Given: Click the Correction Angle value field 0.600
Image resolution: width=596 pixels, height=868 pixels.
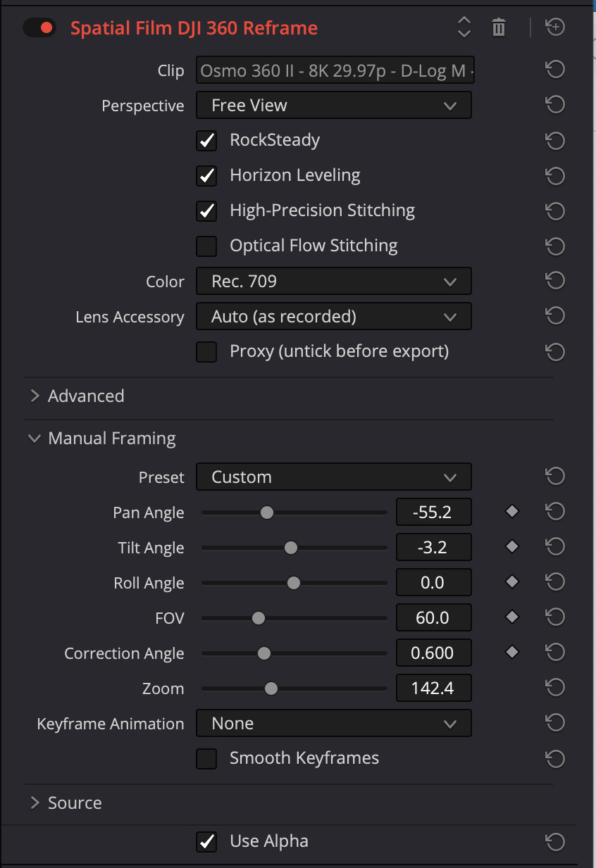Looking at the screenshot, I should click(433, 653).
